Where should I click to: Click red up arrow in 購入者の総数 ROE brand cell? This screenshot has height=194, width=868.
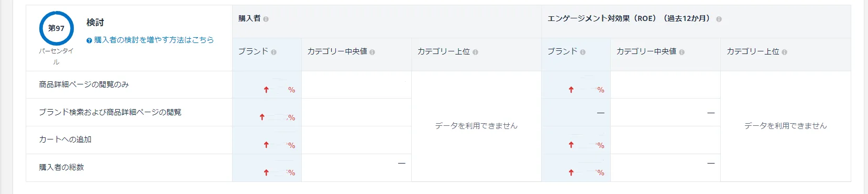coord(571,173)
